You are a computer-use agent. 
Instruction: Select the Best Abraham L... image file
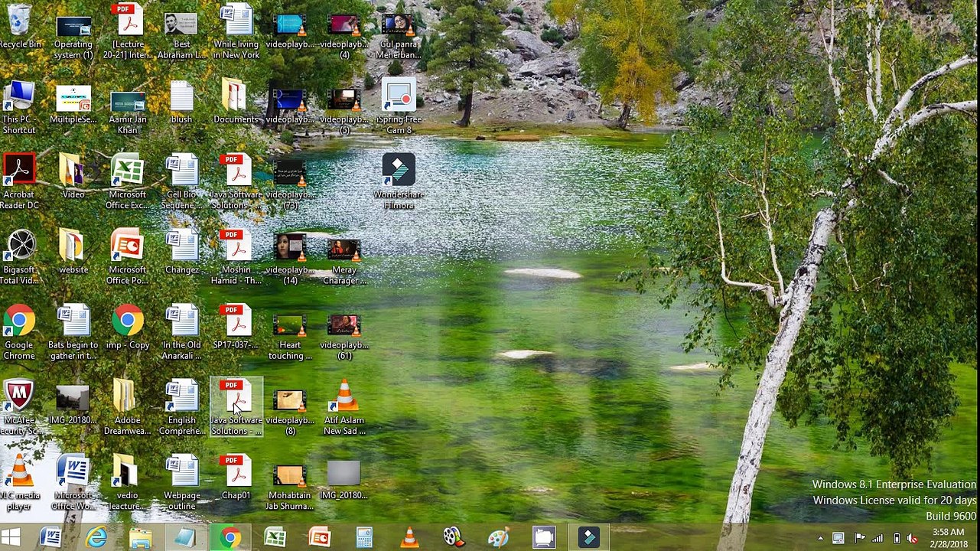[181, 34]
